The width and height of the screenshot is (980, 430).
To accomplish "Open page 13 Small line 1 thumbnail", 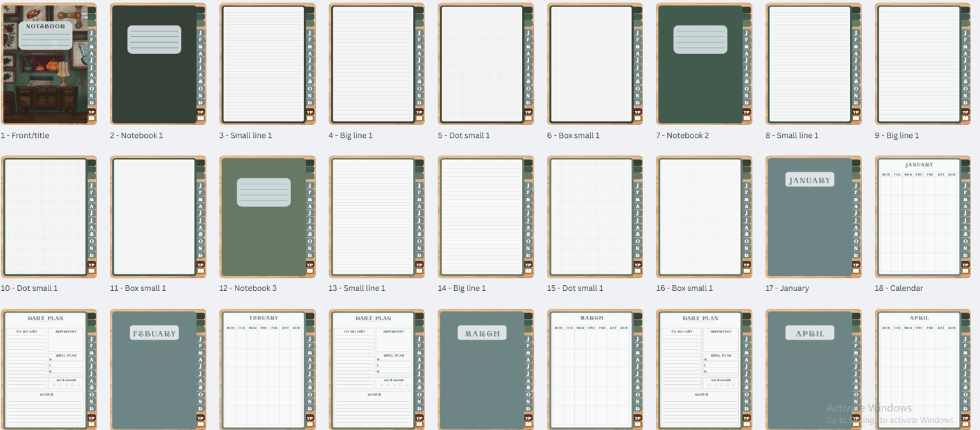I will coord(376,217).
